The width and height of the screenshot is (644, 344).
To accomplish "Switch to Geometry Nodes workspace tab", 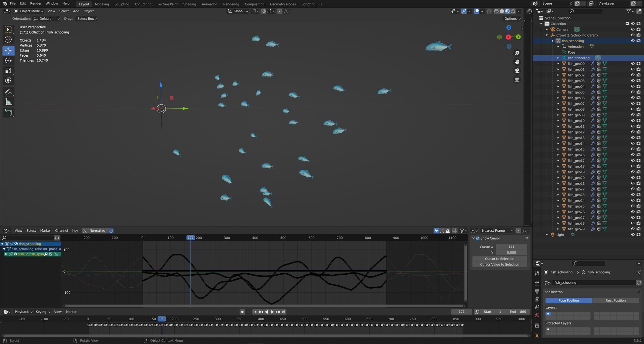I will coord(283,4).
